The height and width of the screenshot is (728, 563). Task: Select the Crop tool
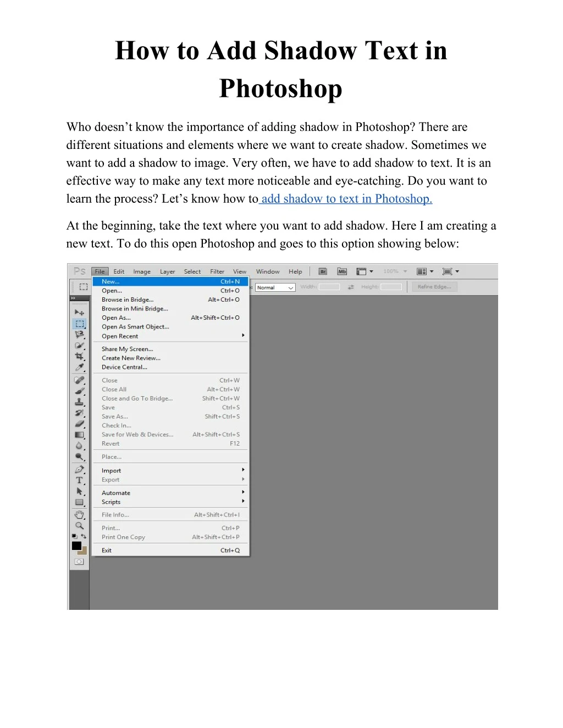click(x=79, y=357)
